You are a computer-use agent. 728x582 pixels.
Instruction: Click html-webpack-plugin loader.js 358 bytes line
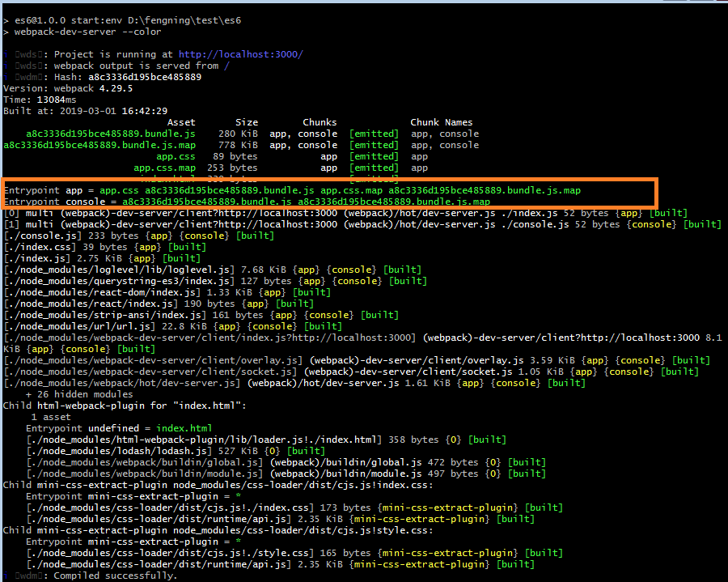coord(266,440)
